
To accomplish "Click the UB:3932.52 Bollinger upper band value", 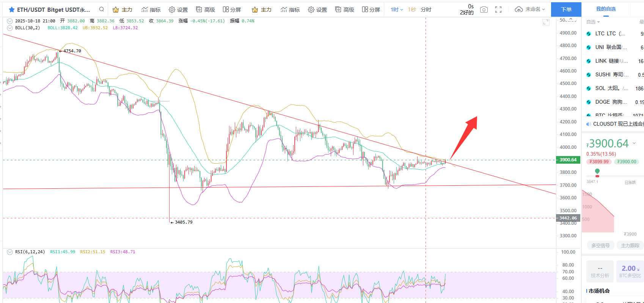I will coord(95,28).
